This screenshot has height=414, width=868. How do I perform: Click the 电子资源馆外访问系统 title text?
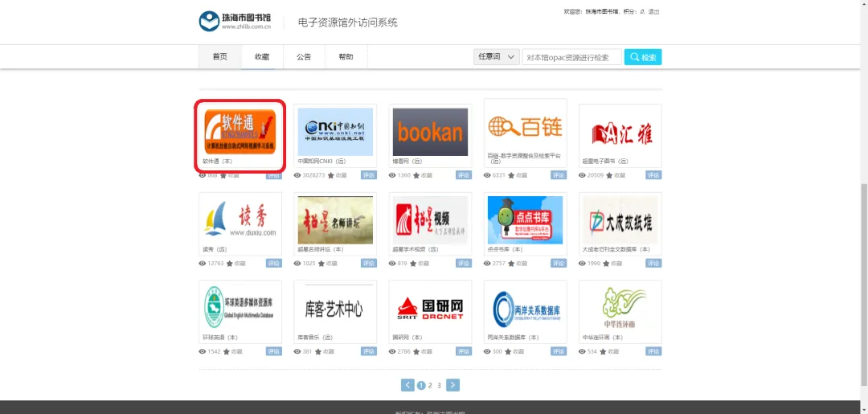pos(348,23)
